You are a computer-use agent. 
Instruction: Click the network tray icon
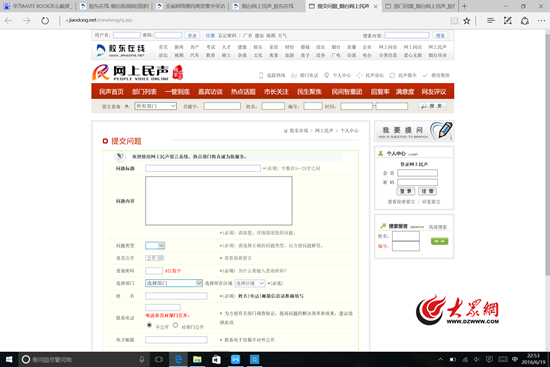[x=465, y=359]
